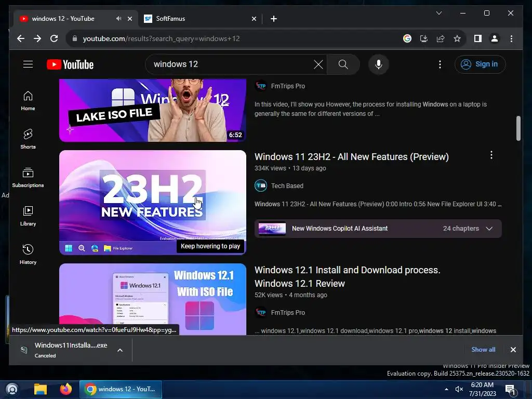Click the page vertical scrollbar thumb

pyautogui.click(x=518, y=128)
